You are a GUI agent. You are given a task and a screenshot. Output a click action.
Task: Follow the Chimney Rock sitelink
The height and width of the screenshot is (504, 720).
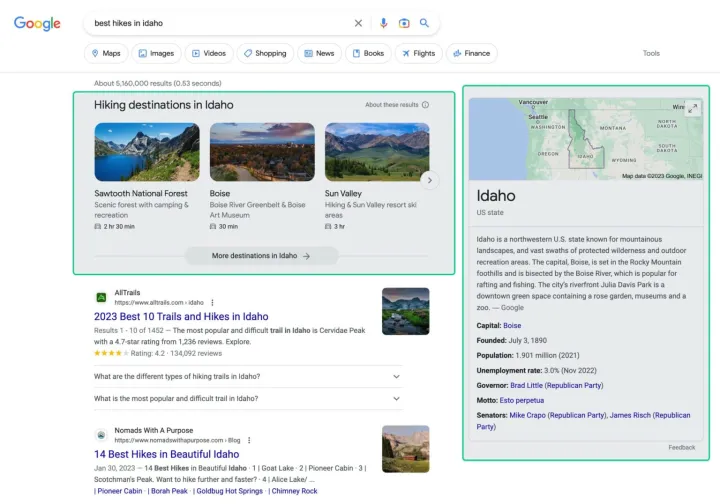[294, 491]
